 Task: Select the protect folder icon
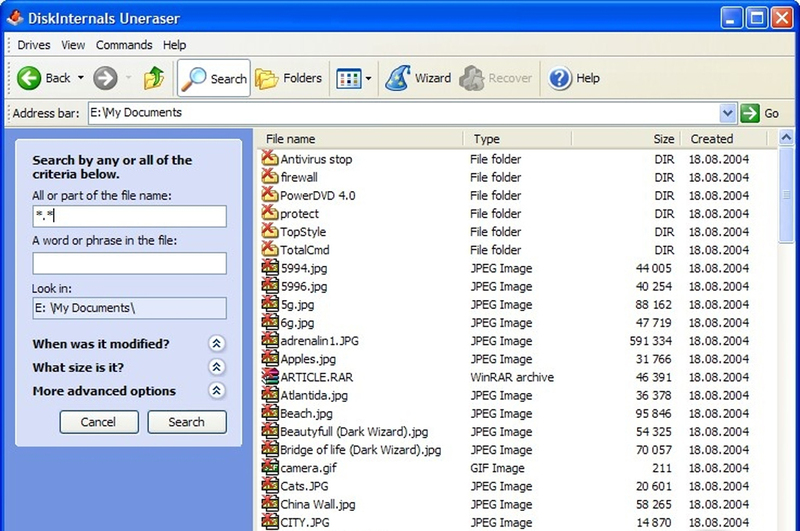[270, 213]
